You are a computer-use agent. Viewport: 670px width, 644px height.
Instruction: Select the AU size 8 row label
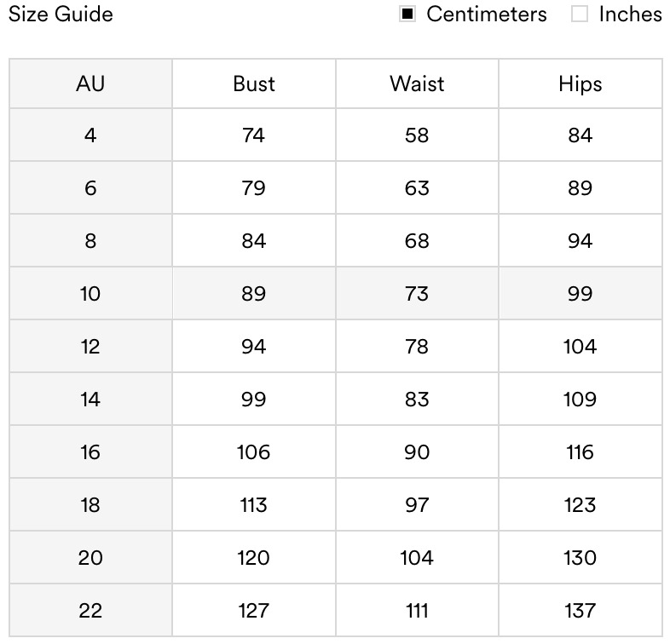tap(90, 241)
